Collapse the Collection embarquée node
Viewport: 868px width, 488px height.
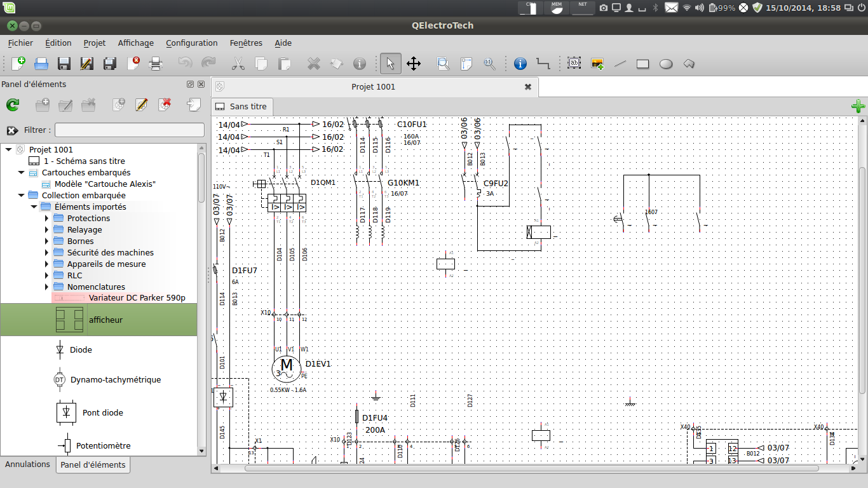tap(21, 196)
